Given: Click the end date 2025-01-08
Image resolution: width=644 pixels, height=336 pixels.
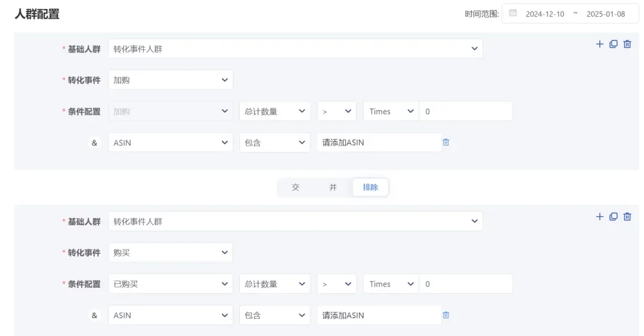Looking at the screenshot, I should [x=605, y=14].
